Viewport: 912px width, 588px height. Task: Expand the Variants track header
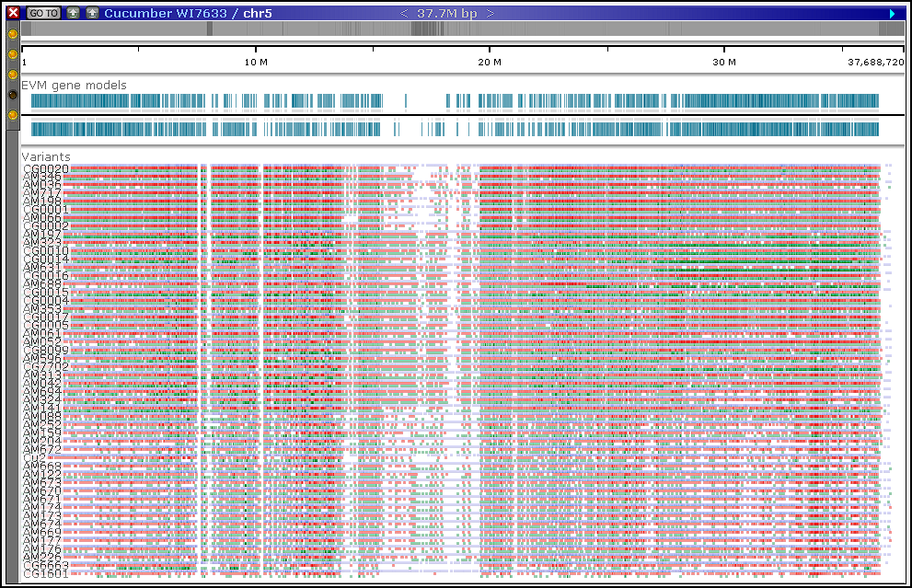(45, 157)
